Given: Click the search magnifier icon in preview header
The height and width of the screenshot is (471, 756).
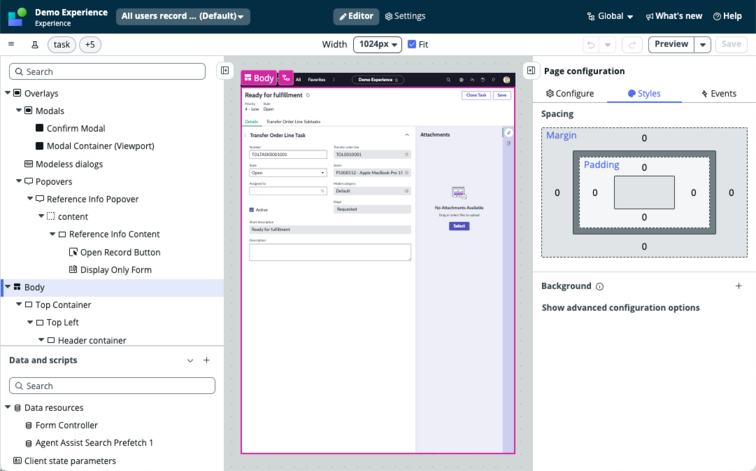Looking at the screenshot, I should pos(448,80).
